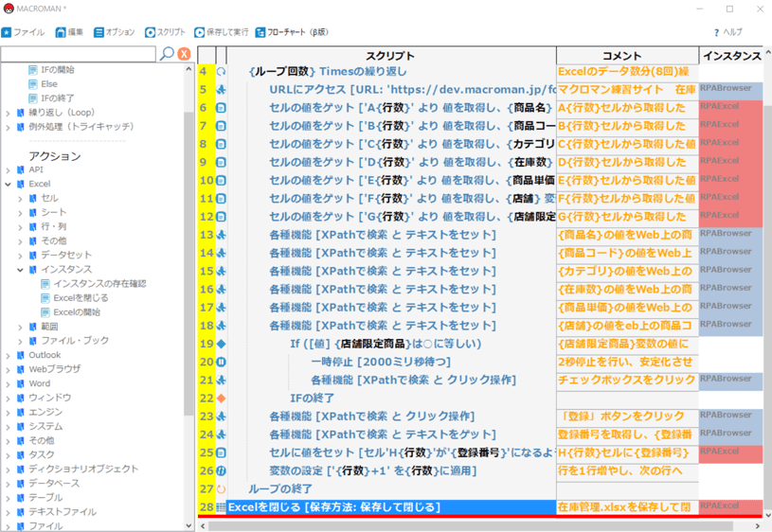This screenshot has height=532, width=772.
Task: Click Excel icon on row 6
Action: [x=221, y=108]
